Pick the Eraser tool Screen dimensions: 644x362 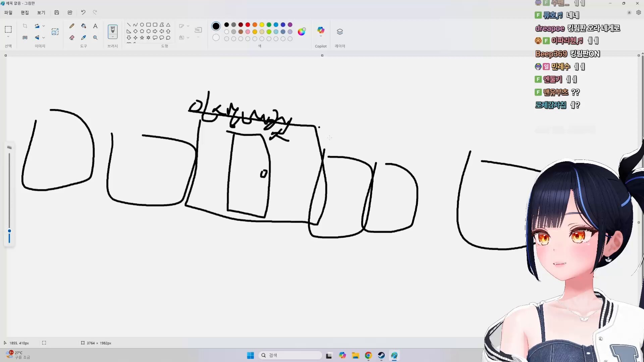(72, 38)
